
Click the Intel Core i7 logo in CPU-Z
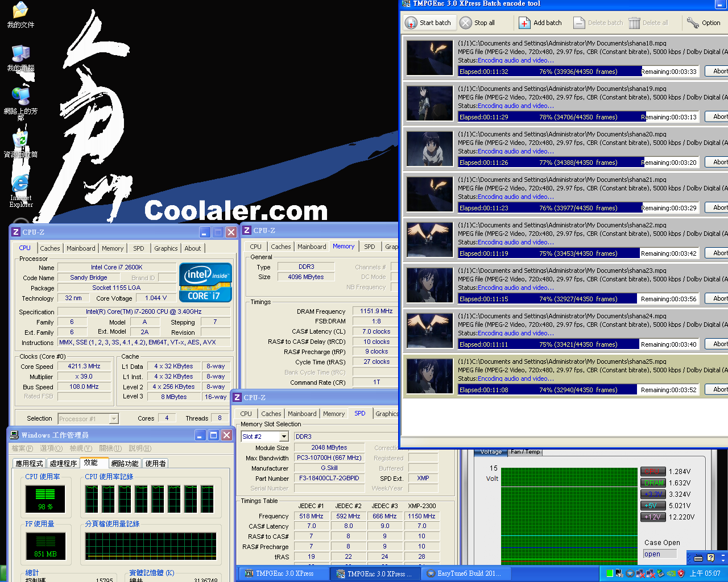tap(205, 282)
